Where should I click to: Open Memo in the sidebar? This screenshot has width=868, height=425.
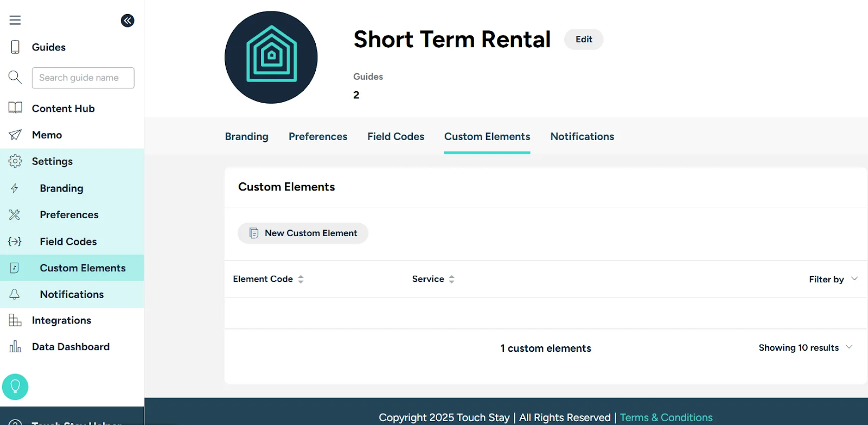(47, 135)
